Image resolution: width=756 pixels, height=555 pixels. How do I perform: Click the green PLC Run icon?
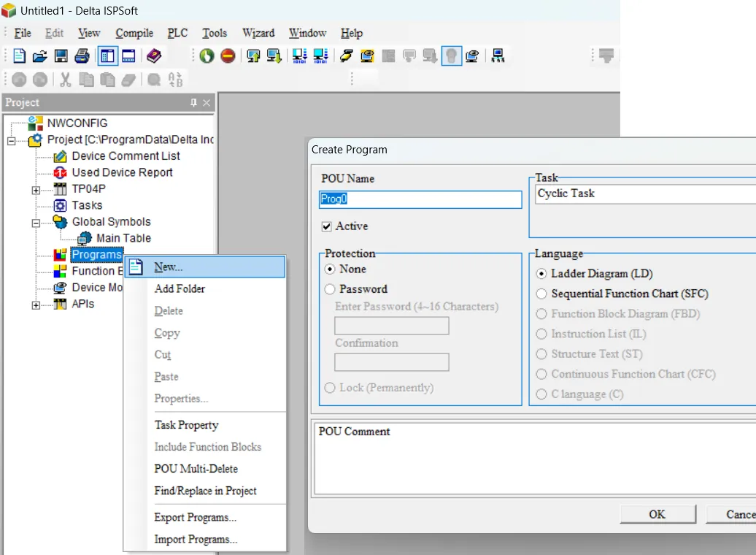[207, 56]
